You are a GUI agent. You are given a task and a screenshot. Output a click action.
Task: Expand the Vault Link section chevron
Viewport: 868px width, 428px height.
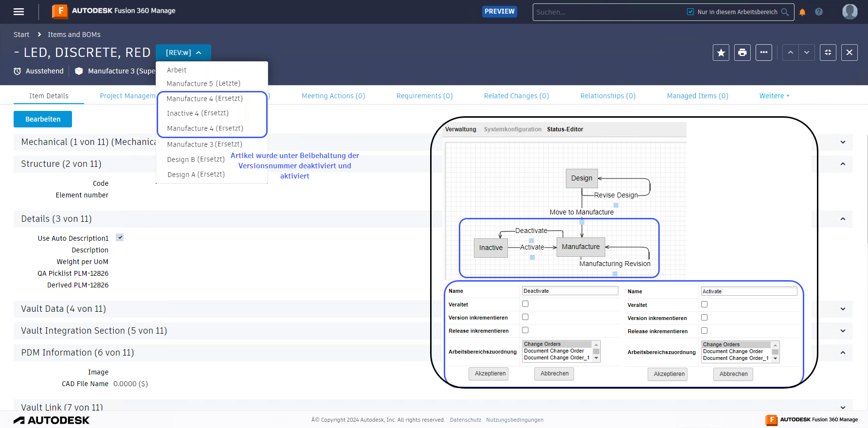(x=843, y=408)
